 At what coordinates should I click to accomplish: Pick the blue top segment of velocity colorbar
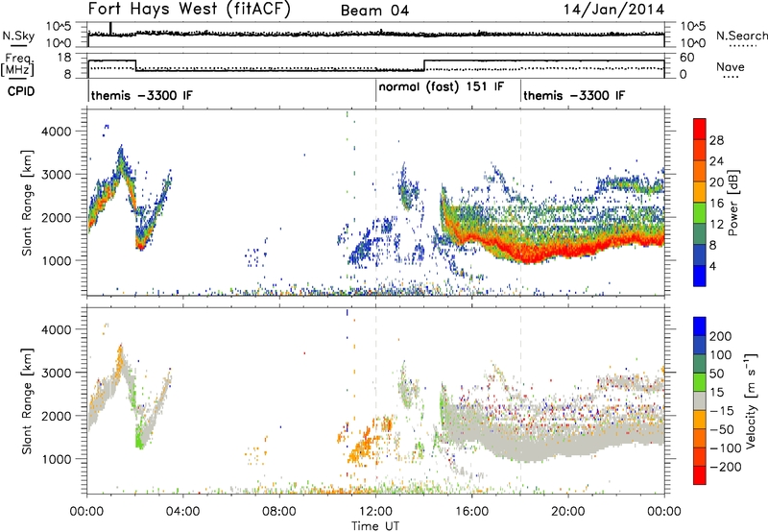pyautogui.click(x=700, y=326)
